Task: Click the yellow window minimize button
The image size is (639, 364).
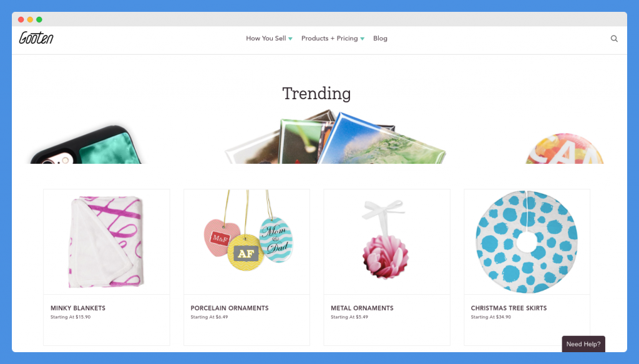Action: click(30, 19)
